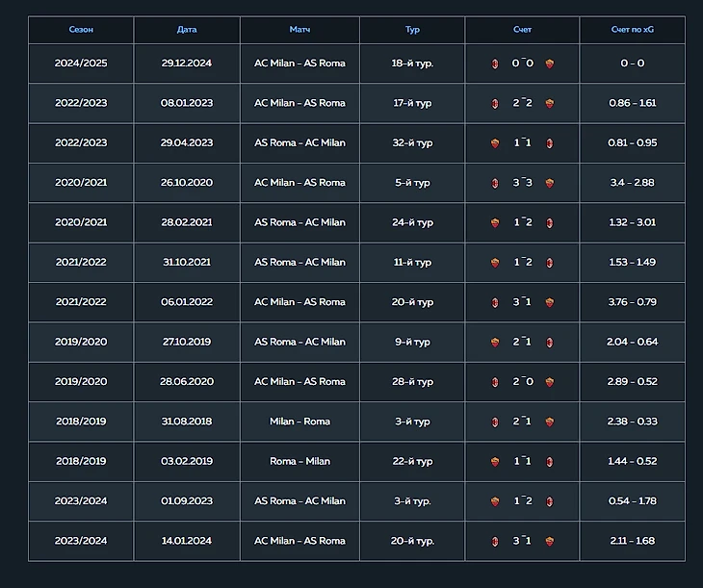Click the Roma crest in the 28.06.2020 row
Viewport: 703px width, 588px height.
tap(549, 382)
